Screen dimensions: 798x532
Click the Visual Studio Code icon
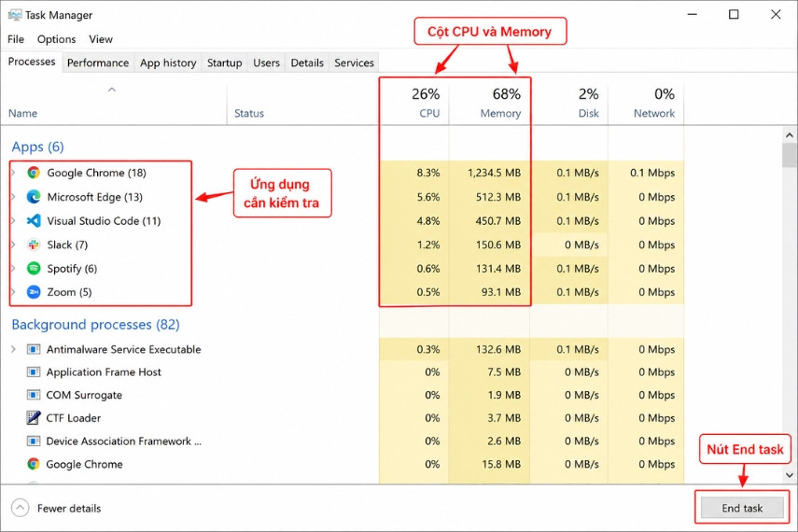[x=34, y=220]
